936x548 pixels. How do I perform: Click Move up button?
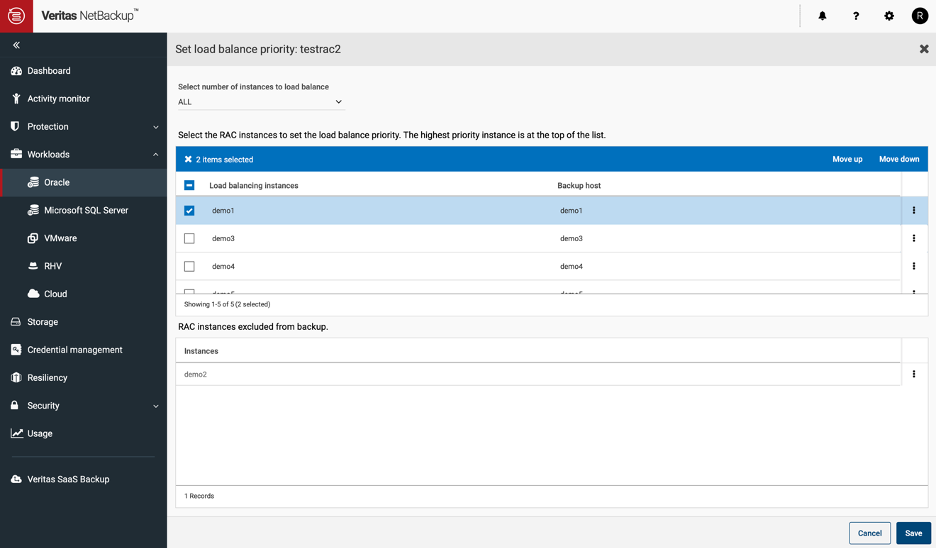click(847, 159)
